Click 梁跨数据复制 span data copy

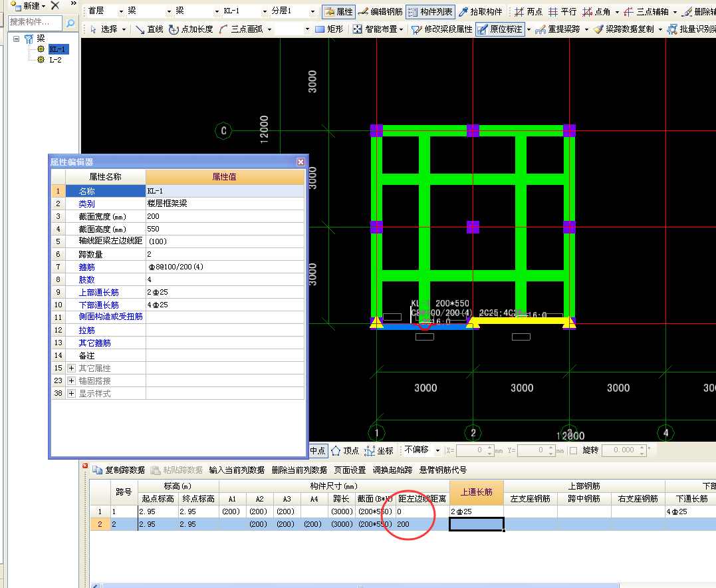[x=624, y=29]
